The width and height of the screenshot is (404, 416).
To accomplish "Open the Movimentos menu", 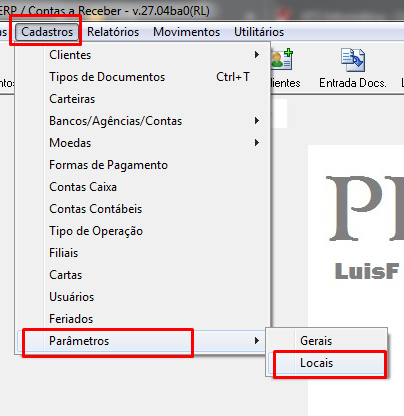I will (187, 32).
